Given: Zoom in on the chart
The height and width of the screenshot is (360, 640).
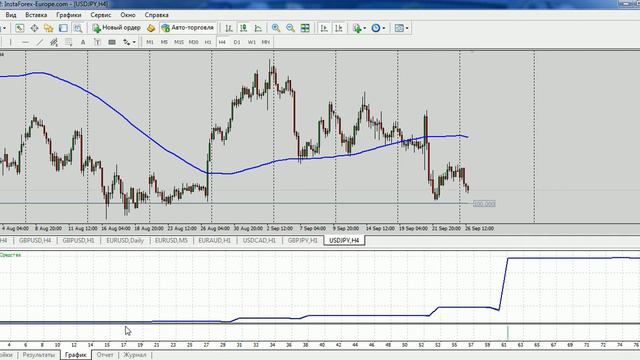Looking at the screenshot, I should (276, 28).
